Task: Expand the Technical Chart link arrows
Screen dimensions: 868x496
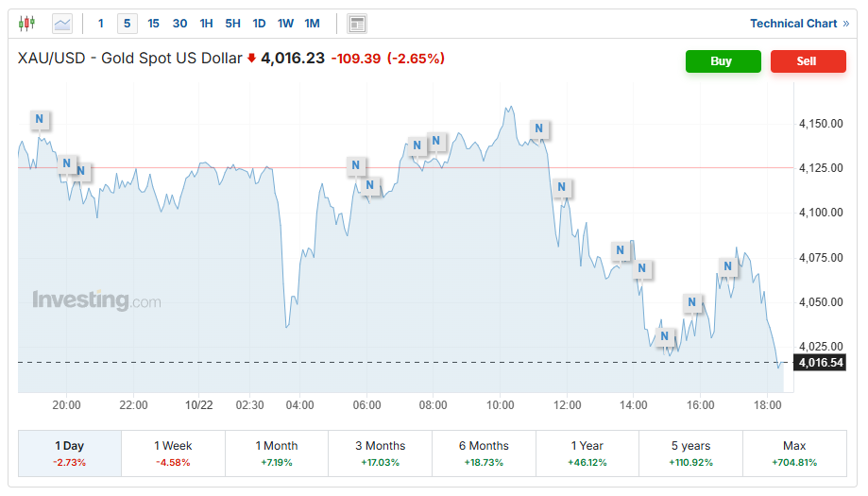Action: point(845,24)
